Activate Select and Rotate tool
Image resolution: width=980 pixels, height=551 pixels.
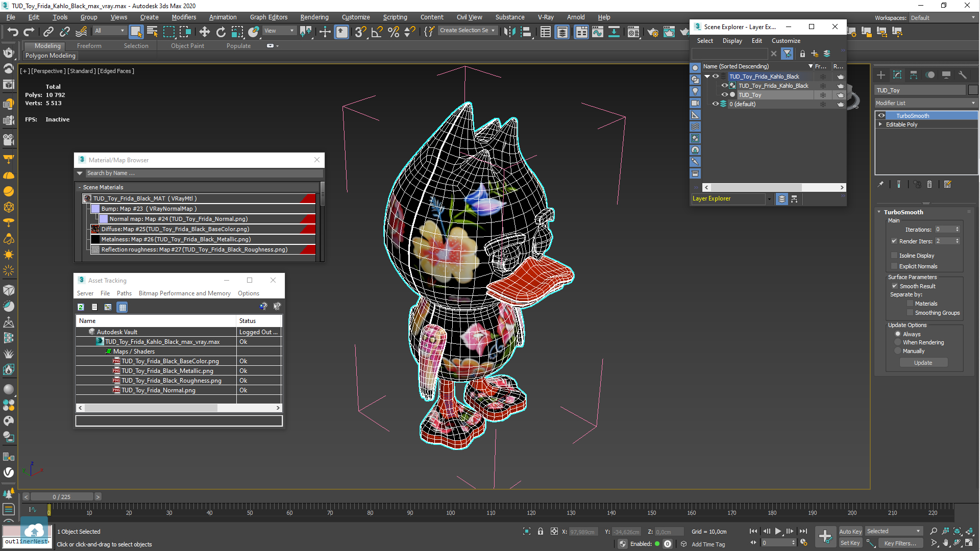(220, 32)
